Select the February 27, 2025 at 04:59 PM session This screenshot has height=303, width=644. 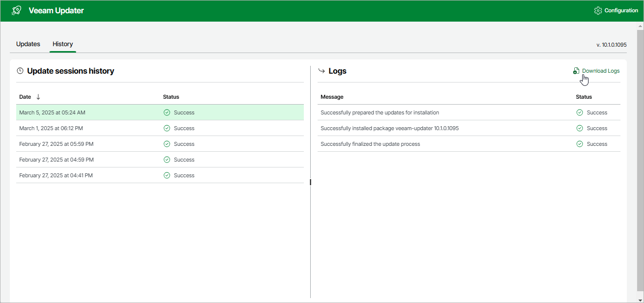pyautogui.click(x=160, y=160)
